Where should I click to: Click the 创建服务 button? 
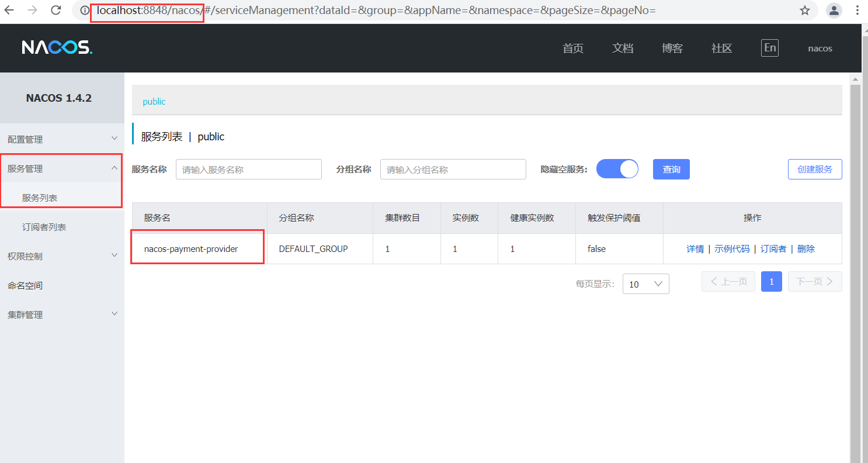tap(815, 169)
